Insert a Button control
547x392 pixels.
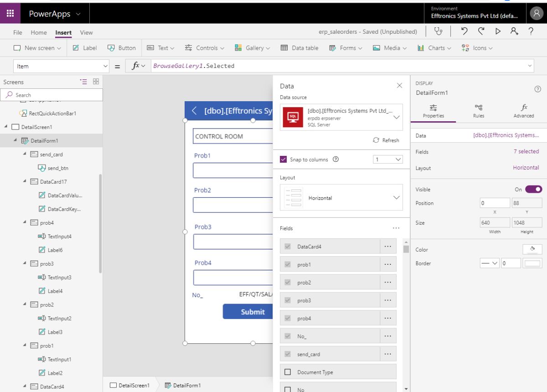tap(122, 48)
